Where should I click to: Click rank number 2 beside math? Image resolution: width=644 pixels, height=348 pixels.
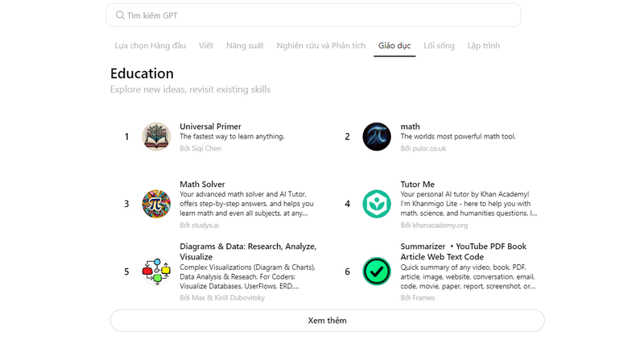coord(348,137)
